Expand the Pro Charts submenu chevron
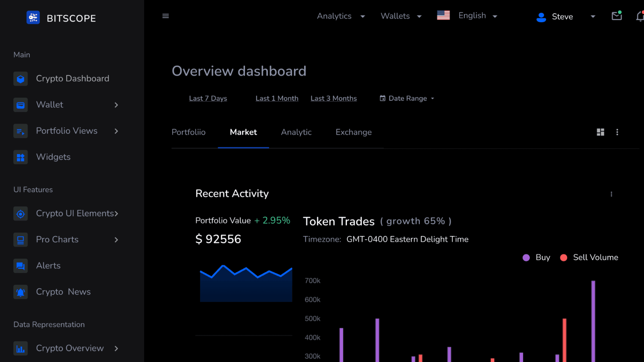Image resolution: width=644 pixels, height=362 pixels. 116,240
